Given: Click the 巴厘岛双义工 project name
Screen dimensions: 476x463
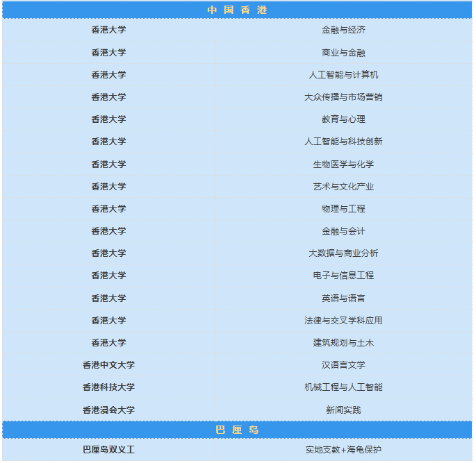Looking at the screenshot, I should point(108,450).
